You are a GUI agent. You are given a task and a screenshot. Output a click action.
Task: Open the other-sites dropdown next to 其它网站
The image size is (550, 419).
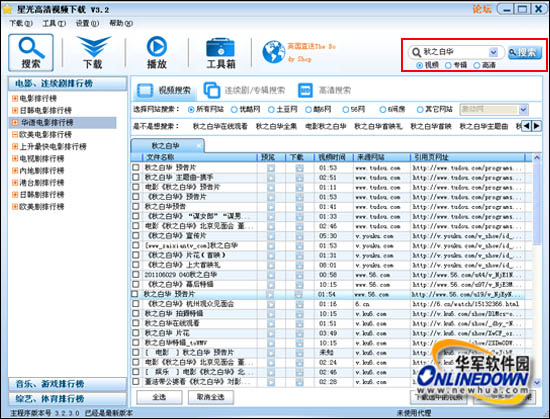point(523,109)
